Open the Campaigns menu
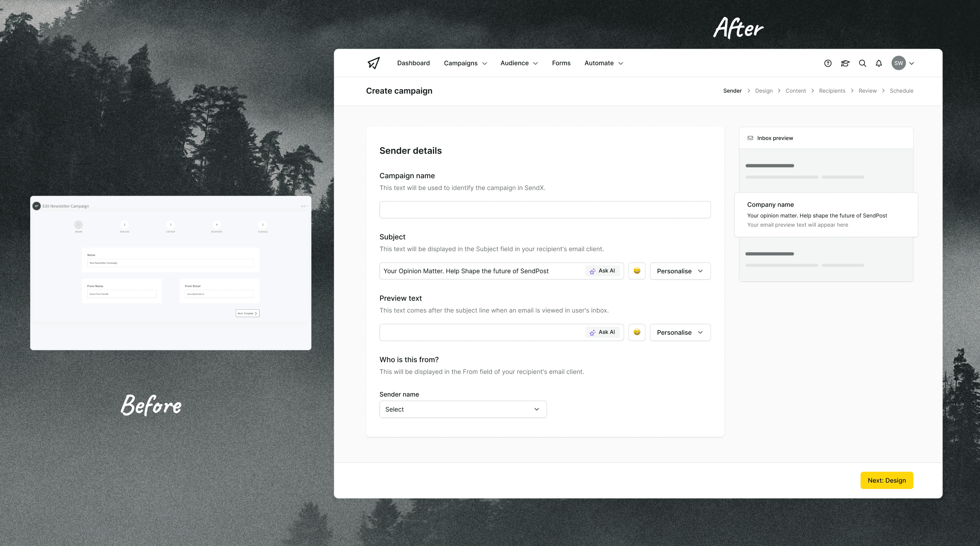 click(x=465, y=63)
